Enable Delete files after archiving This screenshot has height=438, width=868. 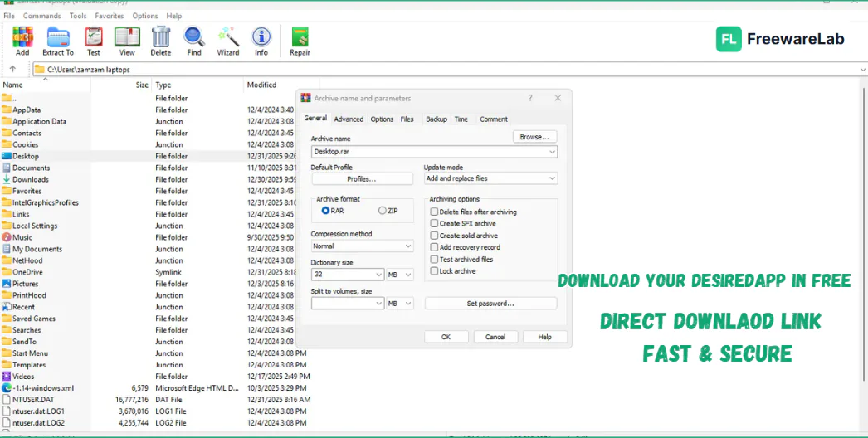(434, 212)
